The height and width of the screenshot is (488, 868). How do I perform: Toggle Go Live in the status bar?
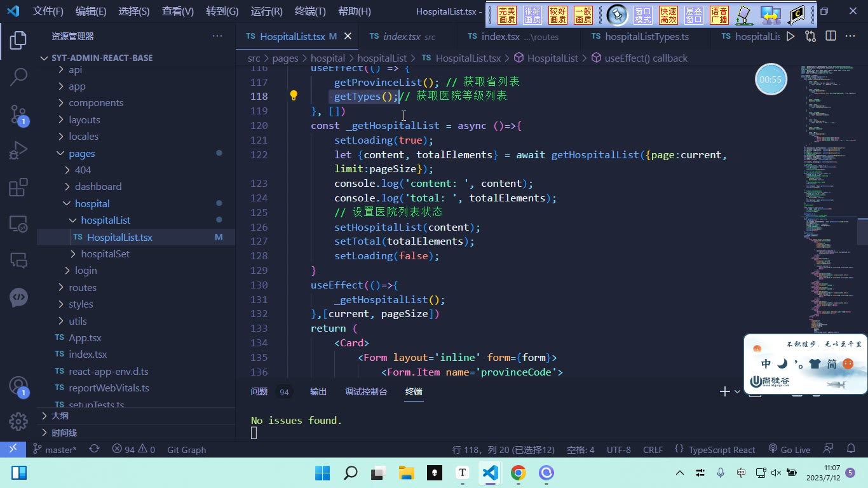point(789,449)
